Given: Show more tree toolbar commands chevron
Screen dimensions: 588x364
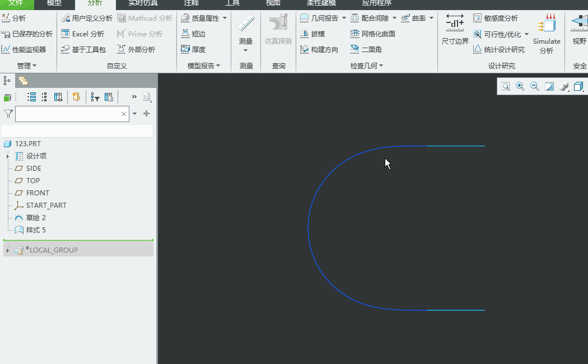Looking at the screenshot, I should click(134, 97).
